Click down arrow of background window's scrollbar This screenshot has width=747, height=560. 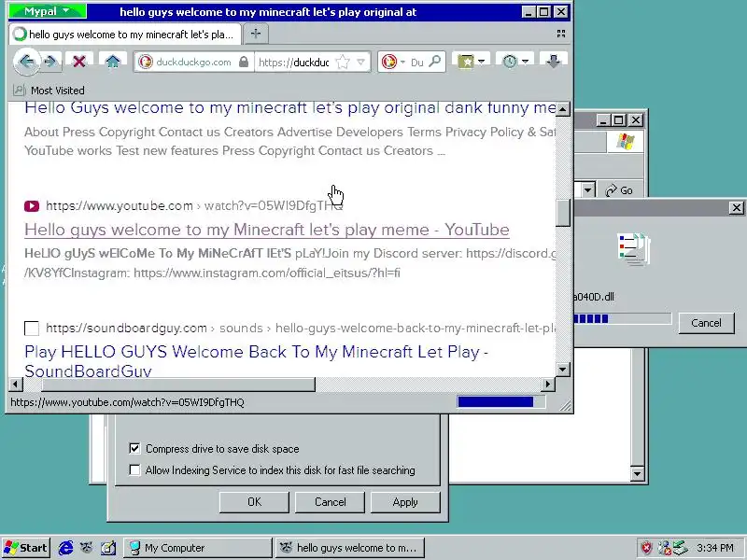pos(637,474)
